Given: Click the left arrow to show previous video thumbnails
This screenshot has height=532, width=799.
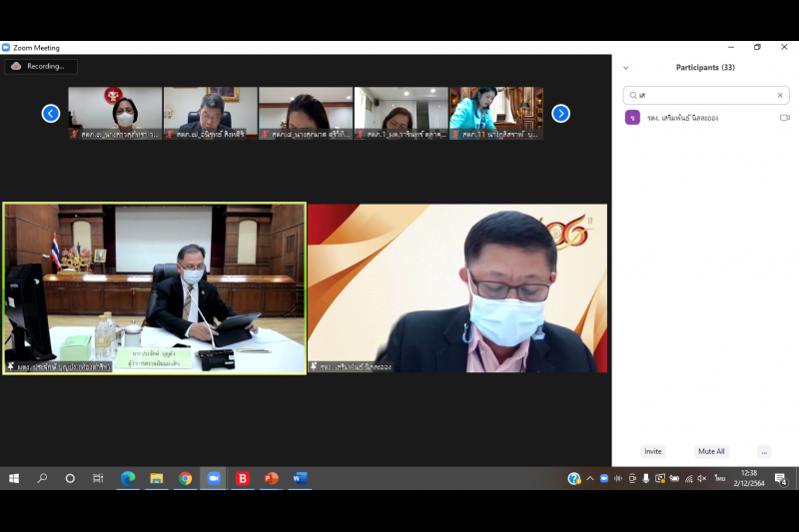Looking at the screenshot, I should click(51, 113).
